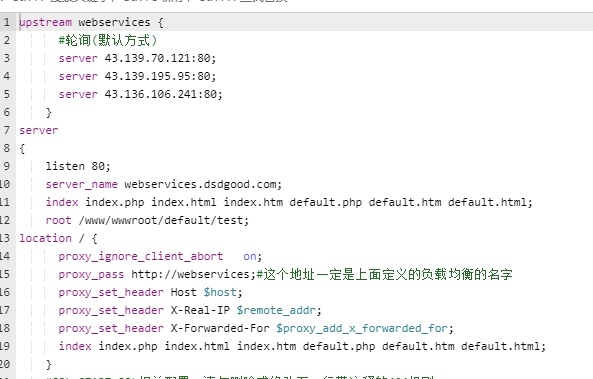Click 'X-Real-IP' header name
The image size is (593, 379).
click(200, 311)
